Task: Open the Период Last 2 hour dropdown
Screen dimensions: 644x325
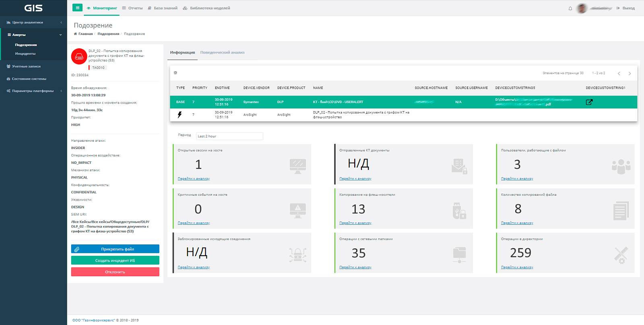Action: coord(229,136)
